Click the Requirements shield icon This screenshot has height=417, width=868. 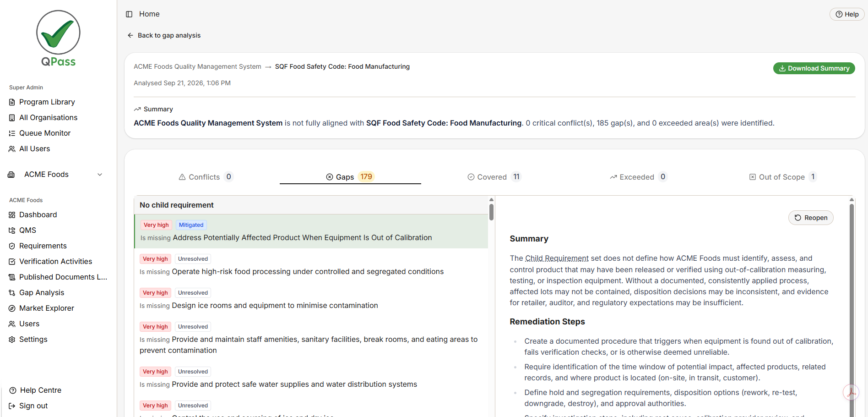[12, 246]
